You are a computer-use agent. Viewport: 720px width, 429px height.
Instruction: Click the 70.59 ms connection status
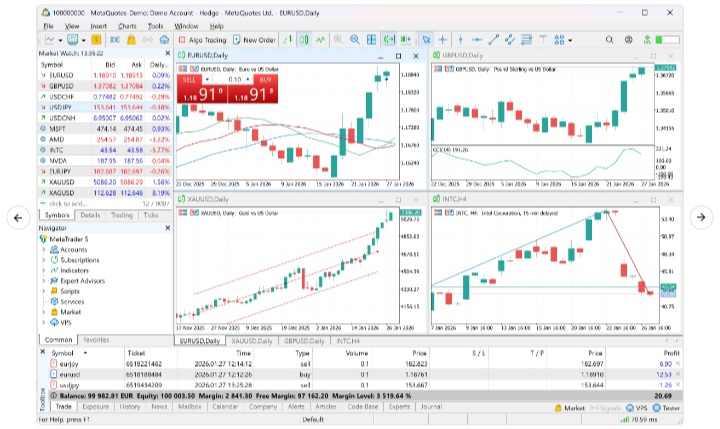[x=639, y=419]
